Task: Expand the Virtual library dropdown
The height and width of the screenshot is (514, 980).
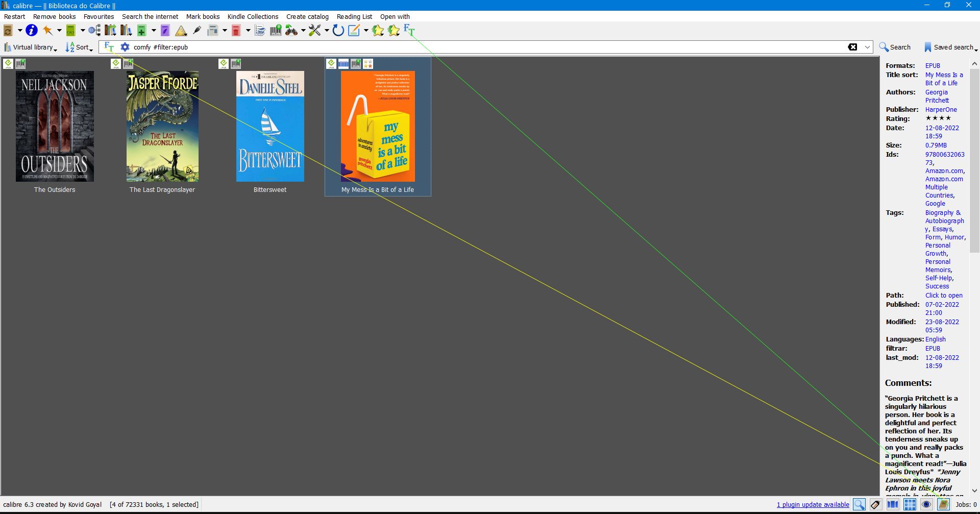Action: [31, 47]
